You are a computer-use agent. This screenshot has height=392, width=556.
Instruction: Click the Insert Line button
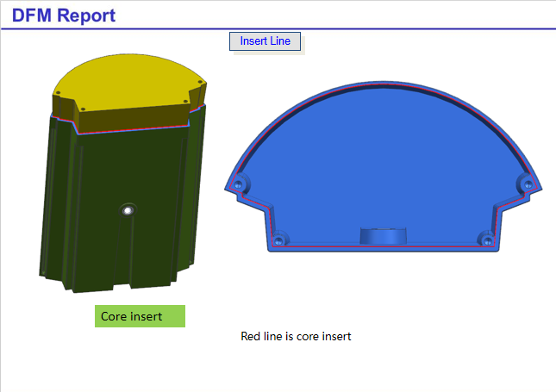tap(265, 41)
